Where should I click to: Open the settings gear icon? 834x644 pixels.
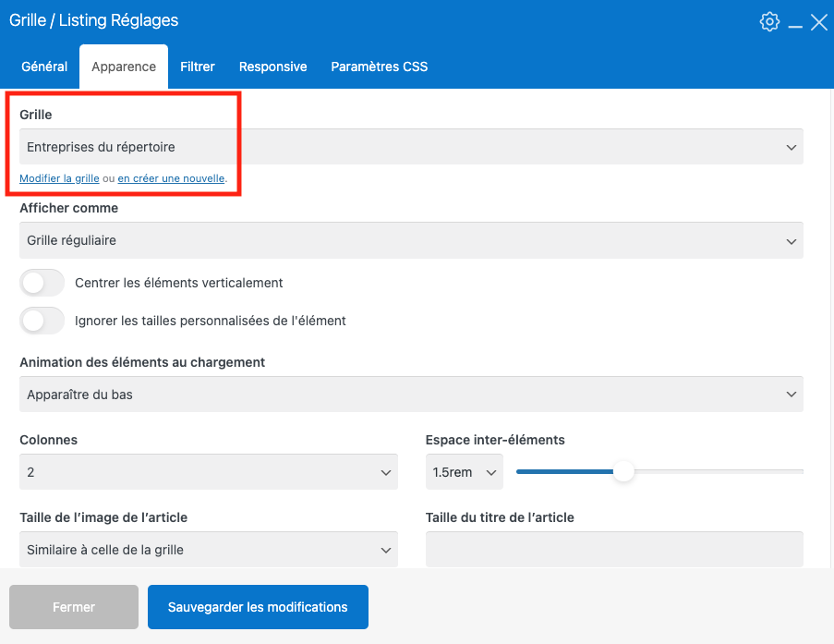pyautogui.click(x=769, y=22)
